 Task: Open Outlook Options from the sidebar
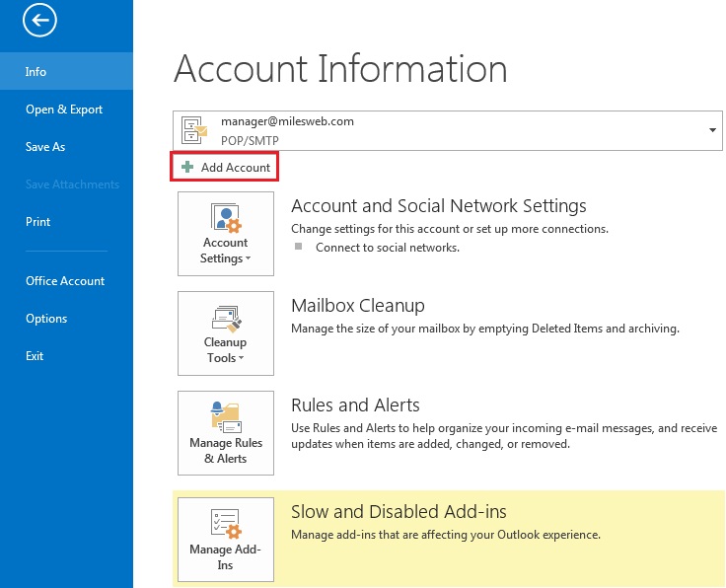point(46,319)
